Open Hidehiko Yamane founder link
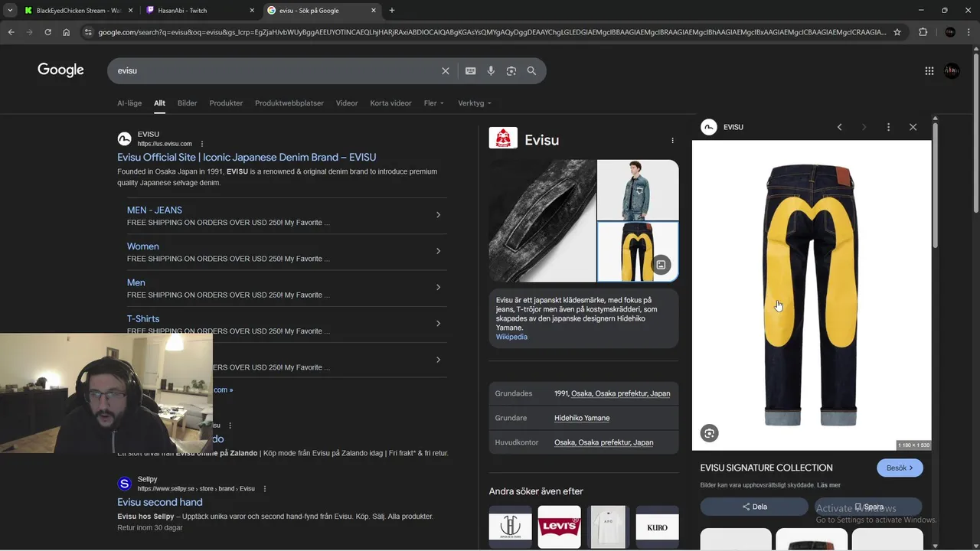Viewport: 980px width, 551px height. coord(582,418)
